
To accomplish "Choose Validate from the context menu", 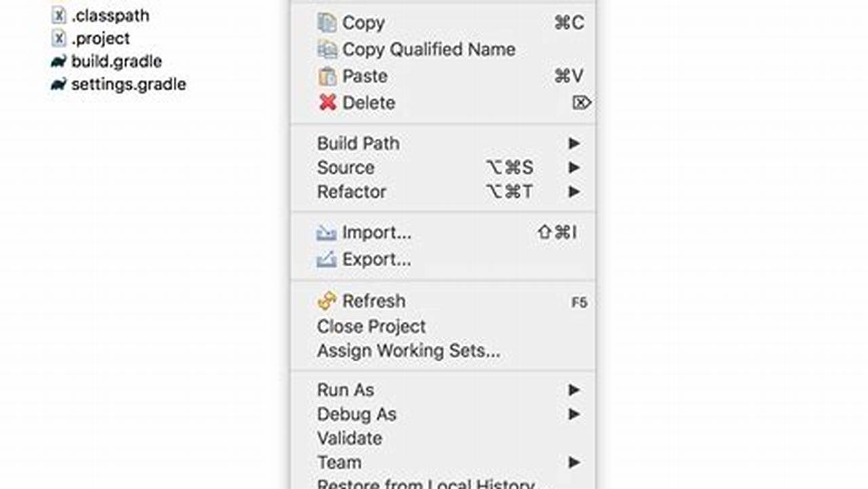I will [349, 438].
